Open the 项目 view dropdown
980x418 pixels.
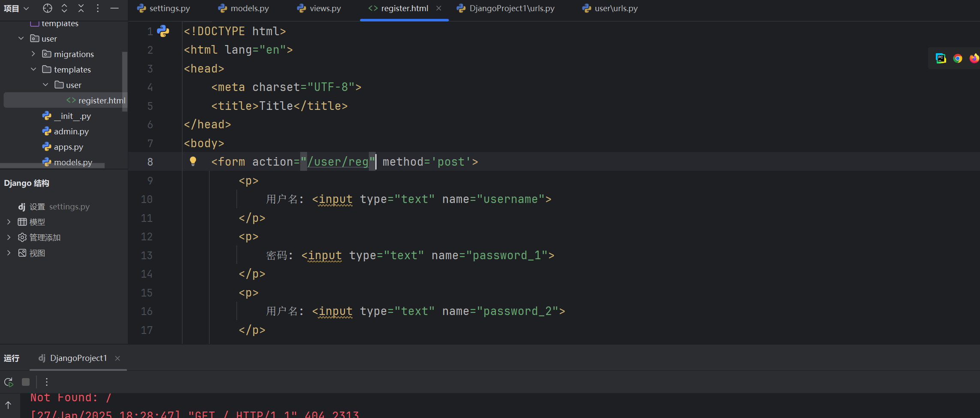[x=16, y=8]
